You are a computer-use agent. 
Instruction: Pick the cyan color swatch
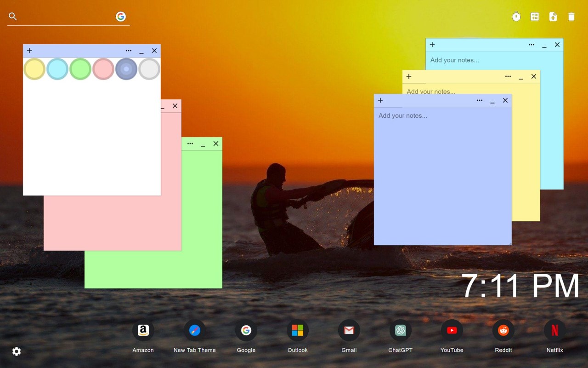point(57,69)
